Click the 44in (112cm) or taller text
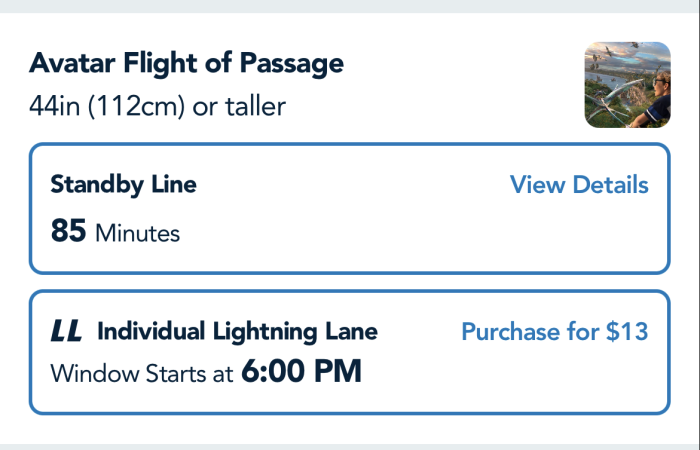 pos(157,105)
